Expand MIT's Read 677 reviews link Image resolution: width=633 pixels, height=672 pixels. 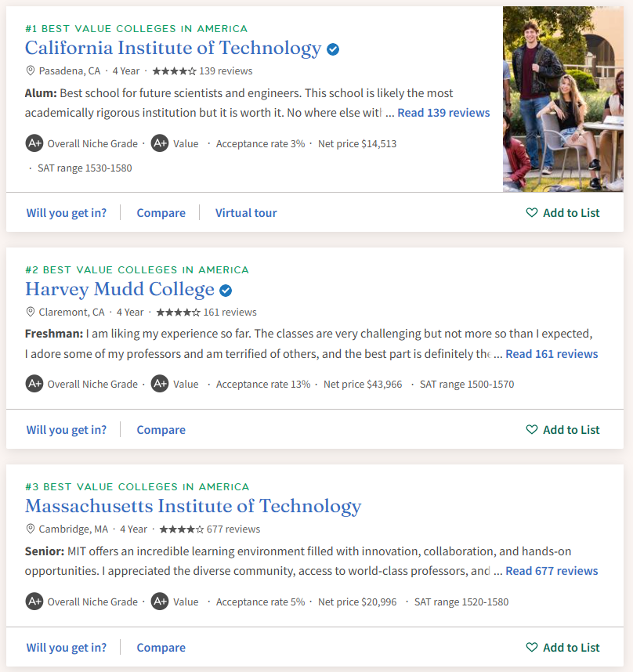[x=552, y=571]
